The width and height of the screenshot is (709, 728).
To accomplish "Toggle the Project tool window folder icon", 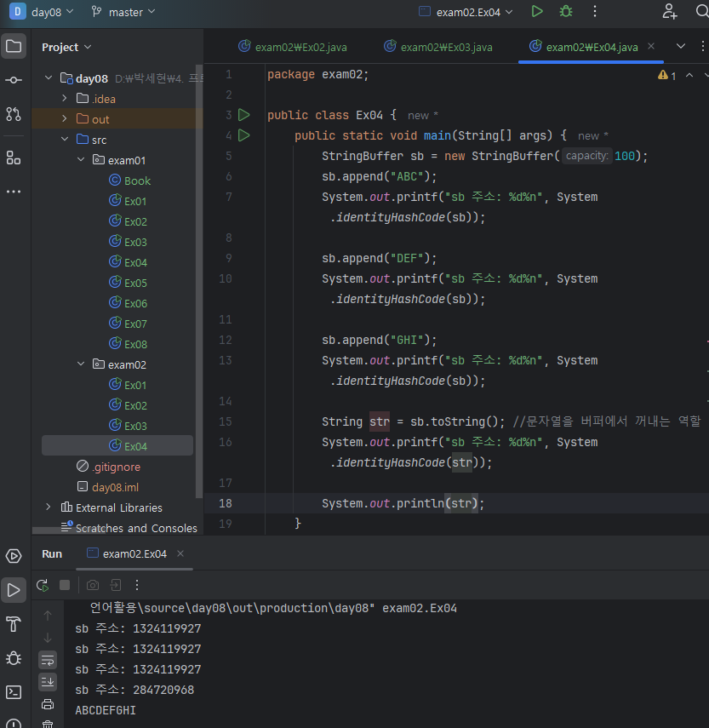I will pos(14,46).
